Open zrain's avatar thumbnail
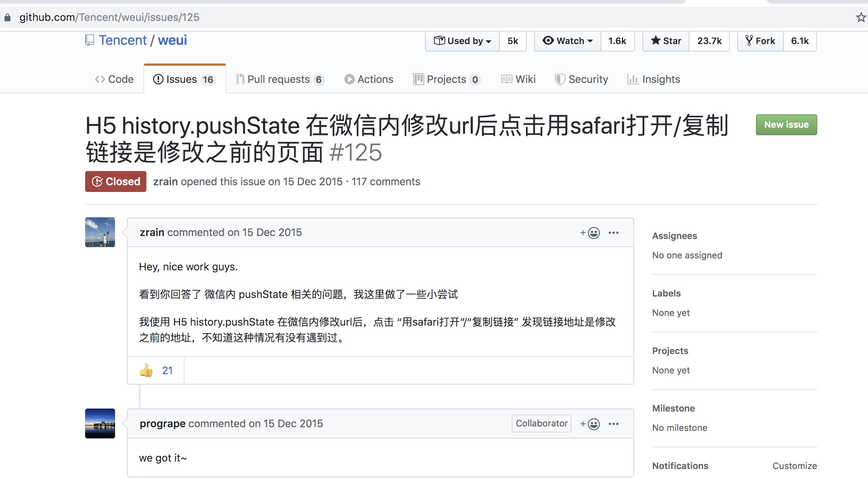This screenshot has width=868, height=478. tap(100, 232)
